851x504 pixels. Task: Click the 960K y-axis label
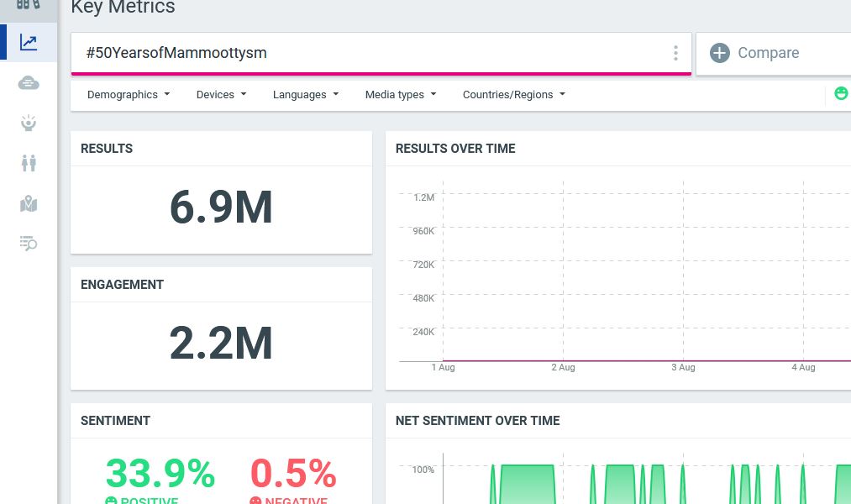tap(423, 231)
